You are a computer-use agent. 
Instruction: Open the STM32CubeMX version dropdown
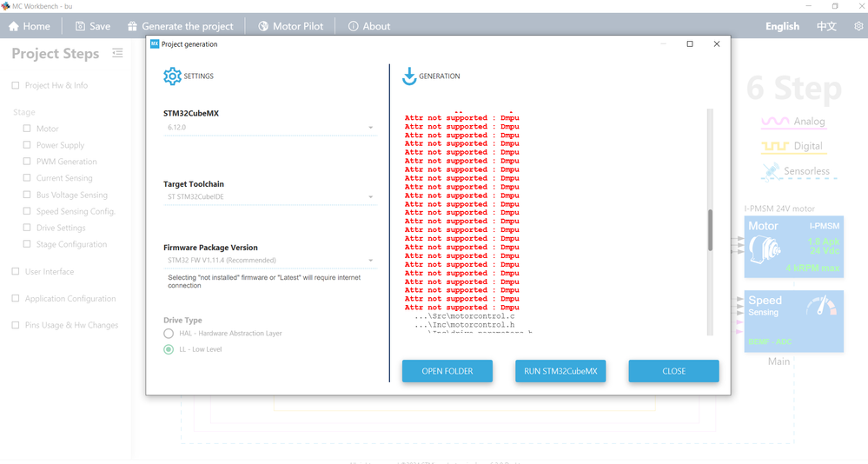(270, 128)
